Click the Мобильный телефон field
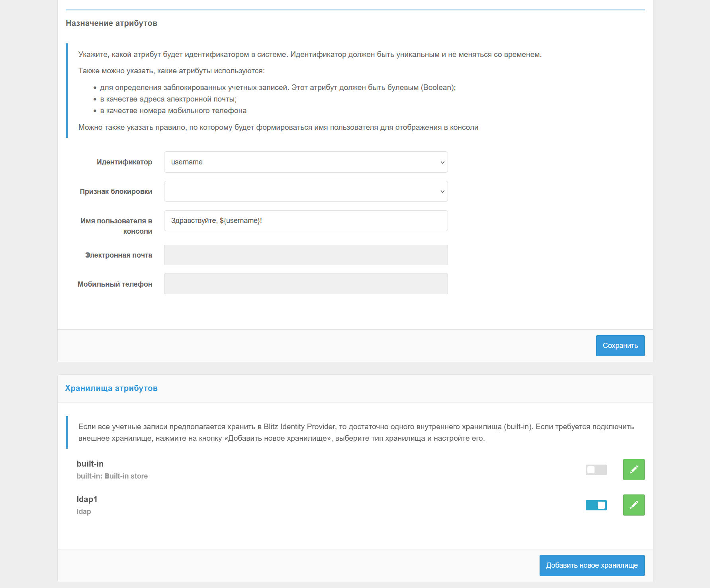710x588 pixels. 306,284
